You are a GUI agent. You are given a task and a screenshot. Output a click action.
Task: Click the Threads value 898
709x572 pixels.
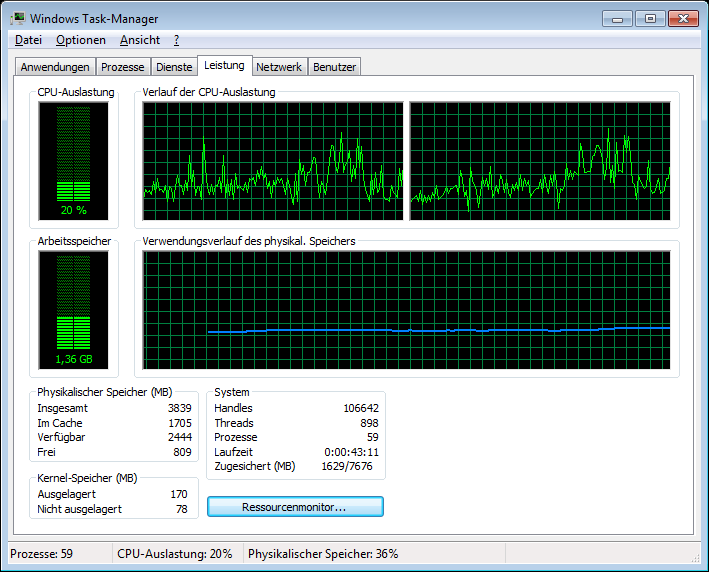(x=369, y=423)
